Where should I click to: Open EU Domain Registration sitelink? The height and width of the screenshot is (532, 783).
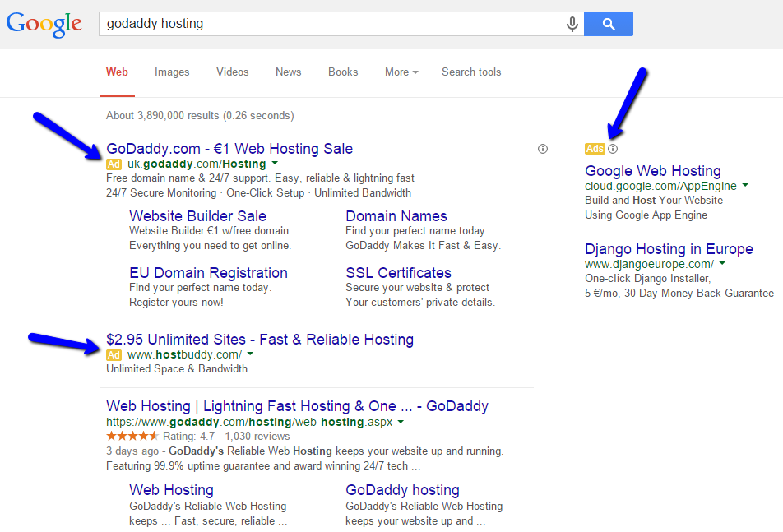click(x=208, y=273)
